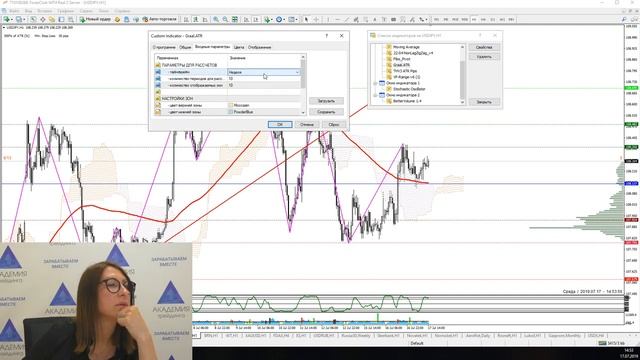Click 'Свойства' in indicators list window
Viewport: 640px width, 360px height.
click(484, 47)
